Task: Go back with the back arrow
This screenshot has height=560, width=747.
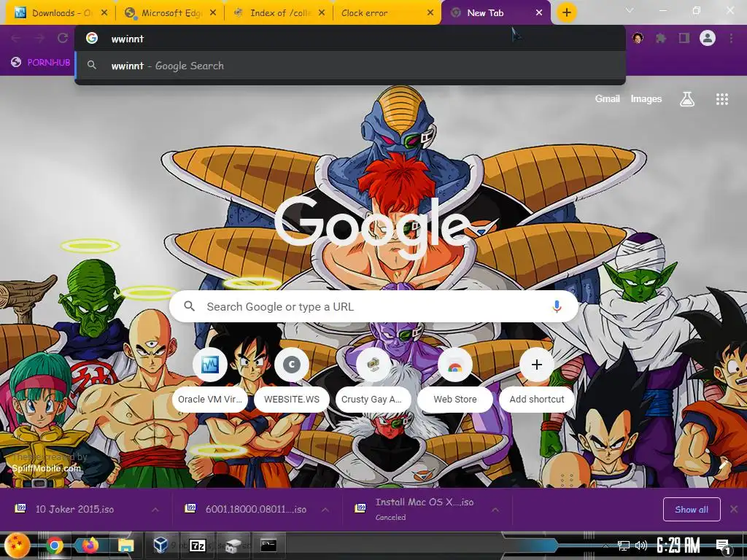Action: [16, 38]
